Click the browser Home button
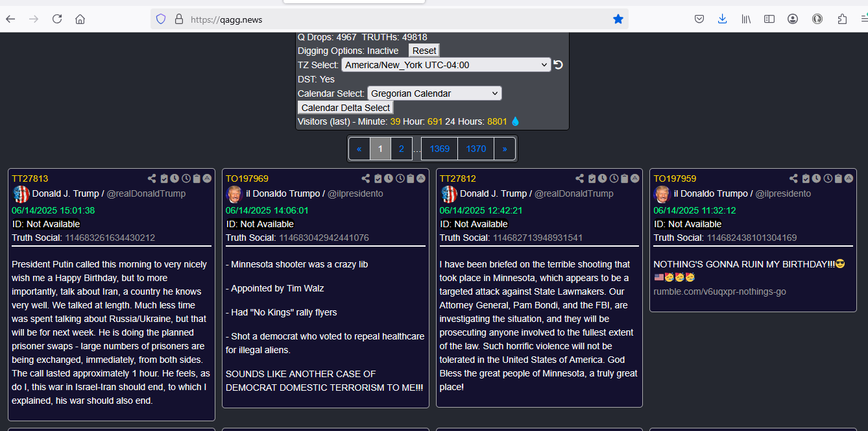868x431 pixels. click(80, 19)
